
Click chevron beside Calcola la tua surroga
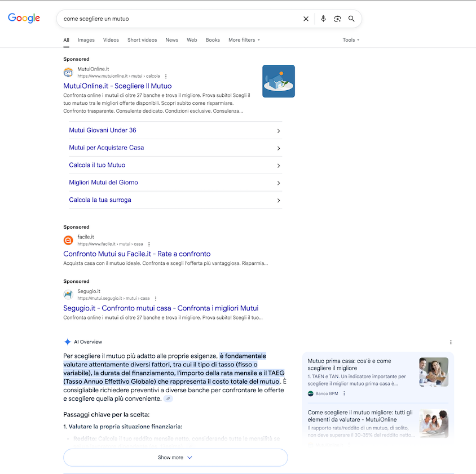279,201
